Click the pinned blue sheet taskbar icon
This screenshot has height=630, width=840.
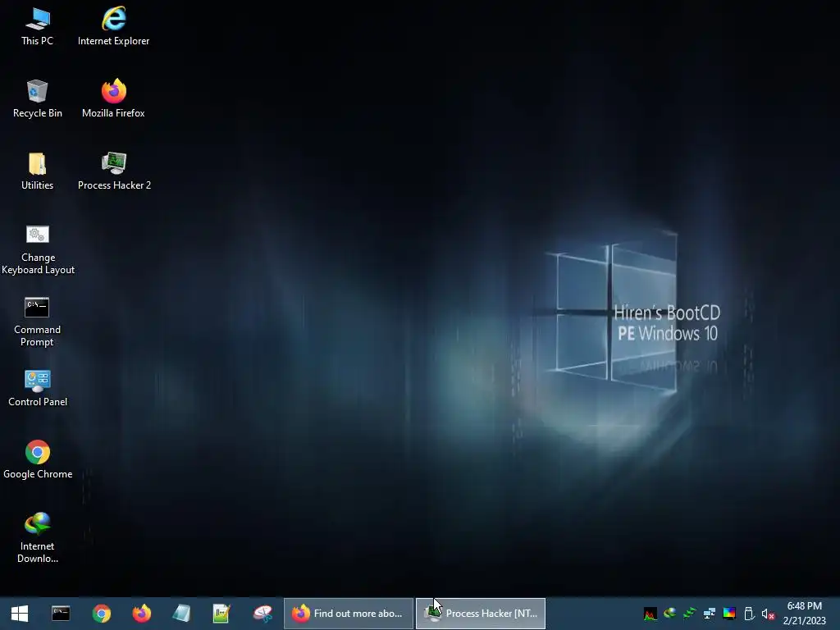181,614
